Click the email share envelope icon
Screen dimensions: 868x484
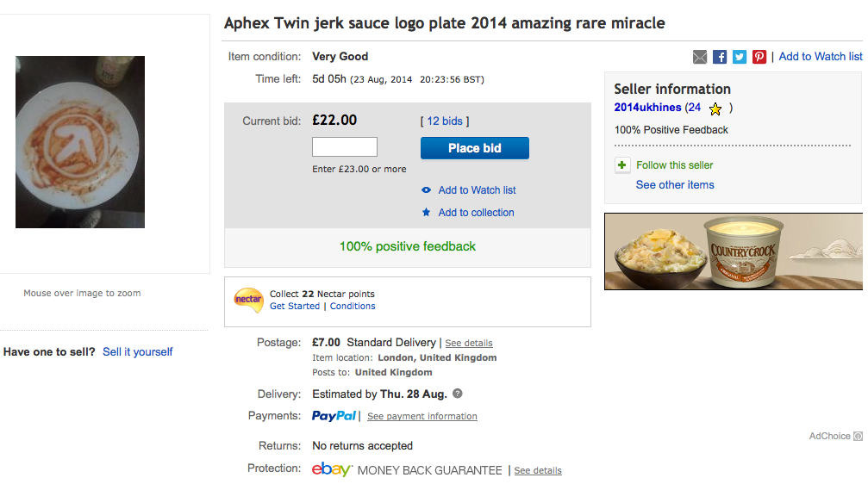click(700, 57)
